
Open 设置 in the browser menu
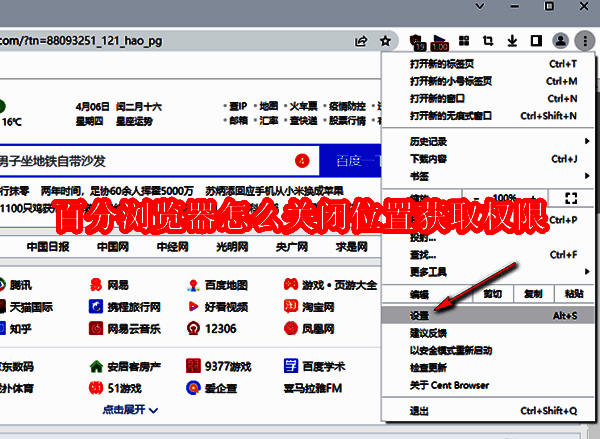click(x=488, y=316)
